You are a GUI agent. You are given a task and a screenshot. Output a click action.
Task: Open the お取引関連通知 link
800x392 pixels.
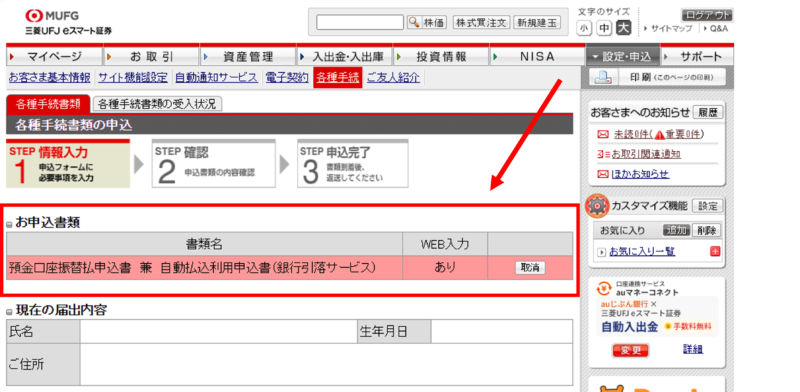[x=646, y=154]
